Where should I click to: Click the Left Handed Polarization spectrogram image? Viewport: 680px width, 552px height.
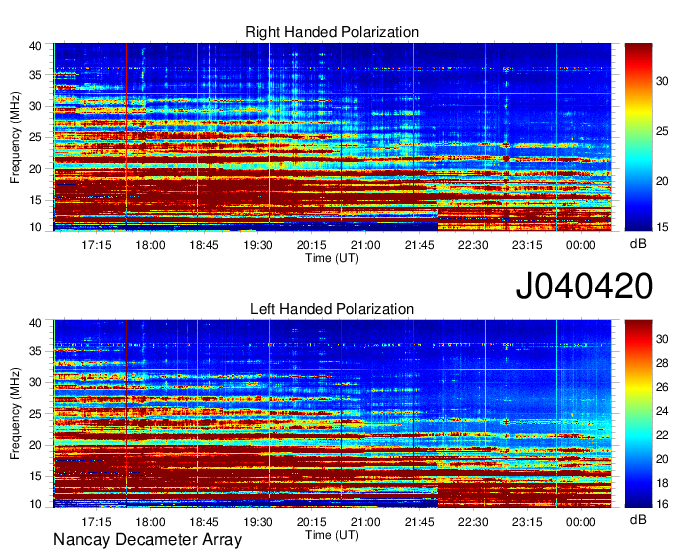(x=332, y=414)
